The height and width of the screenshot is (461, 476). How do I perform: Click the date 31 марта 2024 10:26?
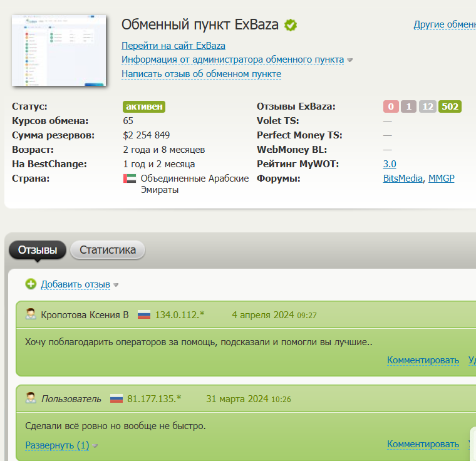point(248,399)
